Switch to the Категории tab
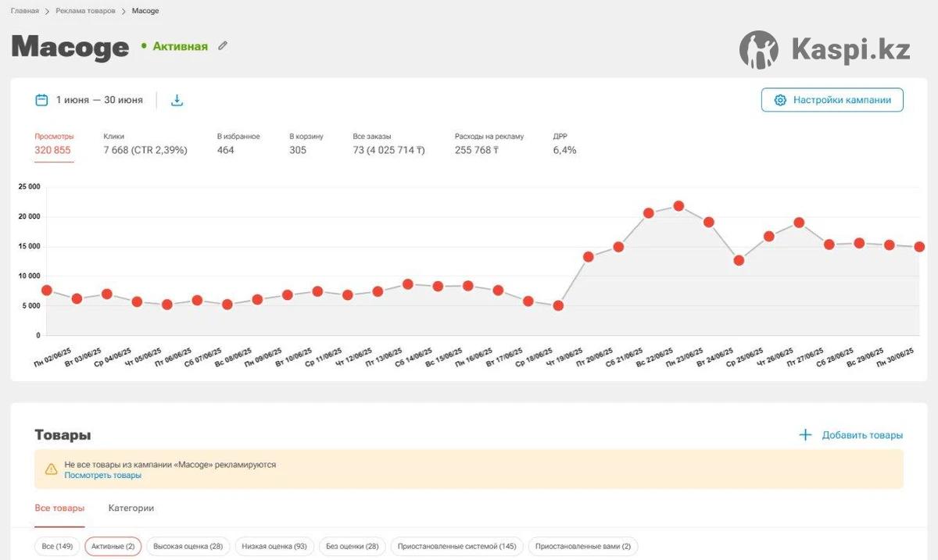 pos(131,508)
